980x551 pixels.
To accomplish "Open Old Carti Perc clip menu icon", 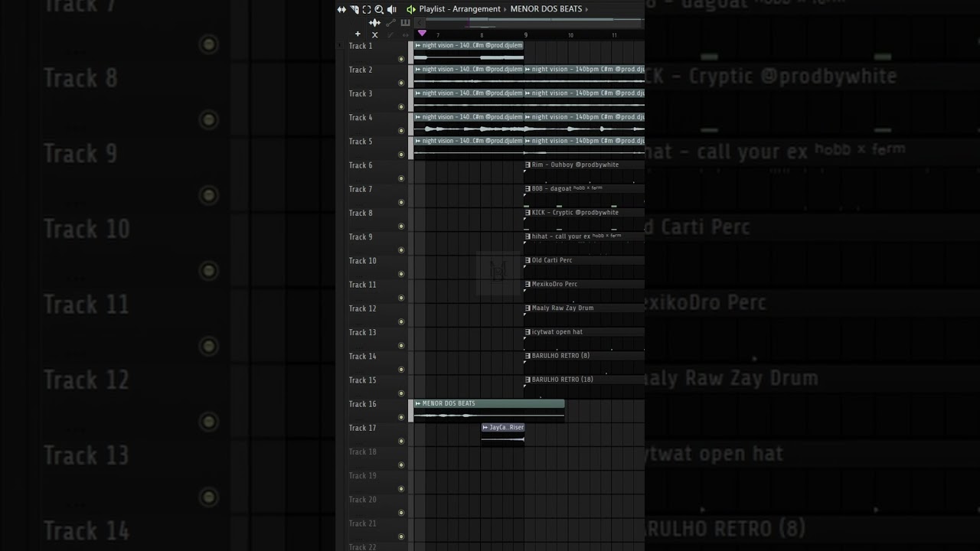I will (528, 260).
